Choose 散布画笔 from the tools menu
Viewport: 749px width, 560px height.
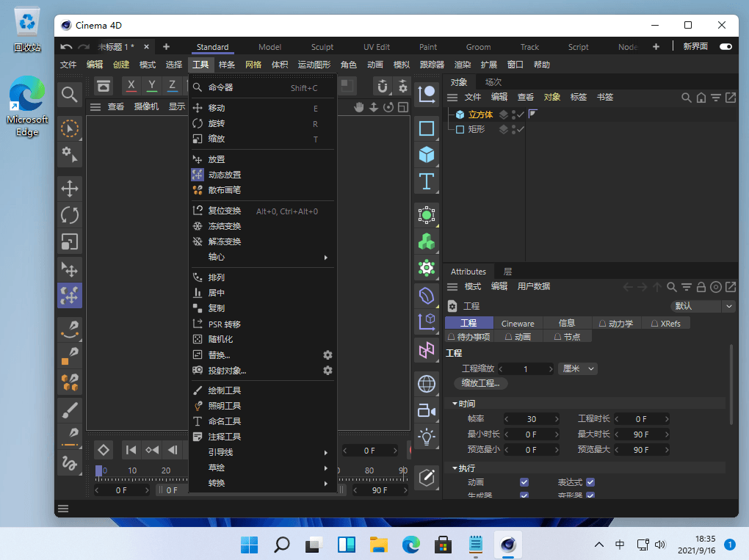coord(263,190)
